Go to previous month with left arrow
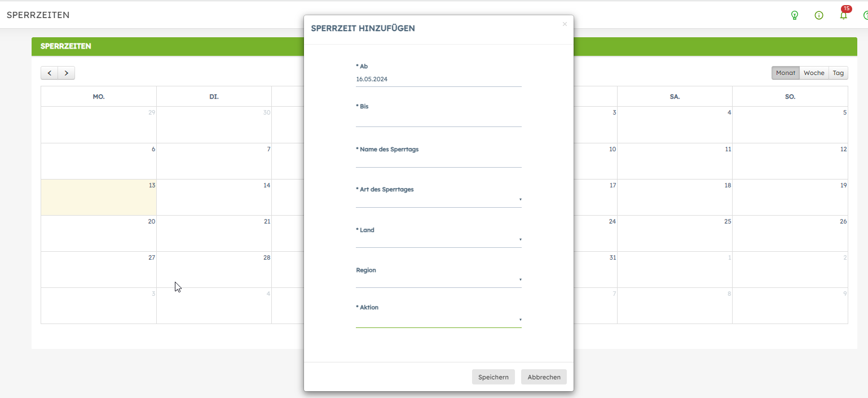 50,73
